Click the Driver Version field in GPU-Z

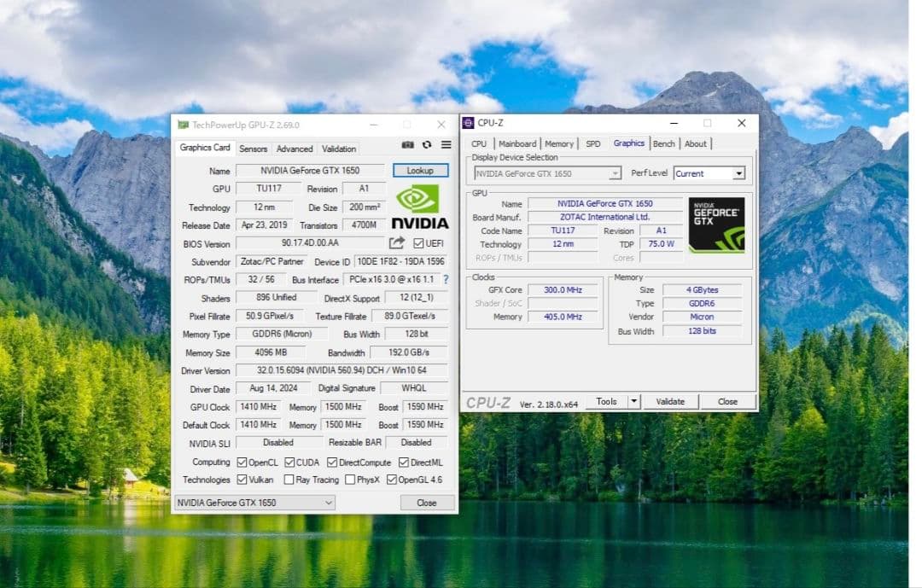pos(341,370)
